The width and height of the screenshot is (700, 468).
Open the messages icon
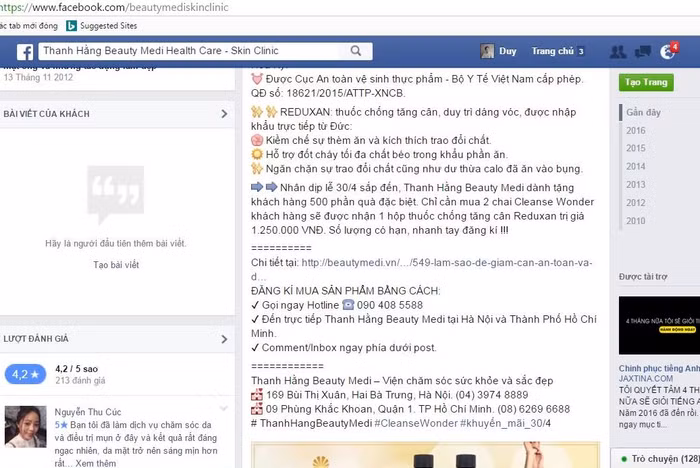coord(643,52)
